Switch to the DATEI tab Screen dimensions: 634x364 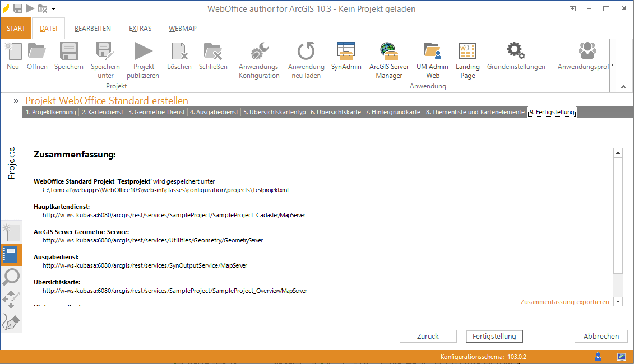[48, 28]
